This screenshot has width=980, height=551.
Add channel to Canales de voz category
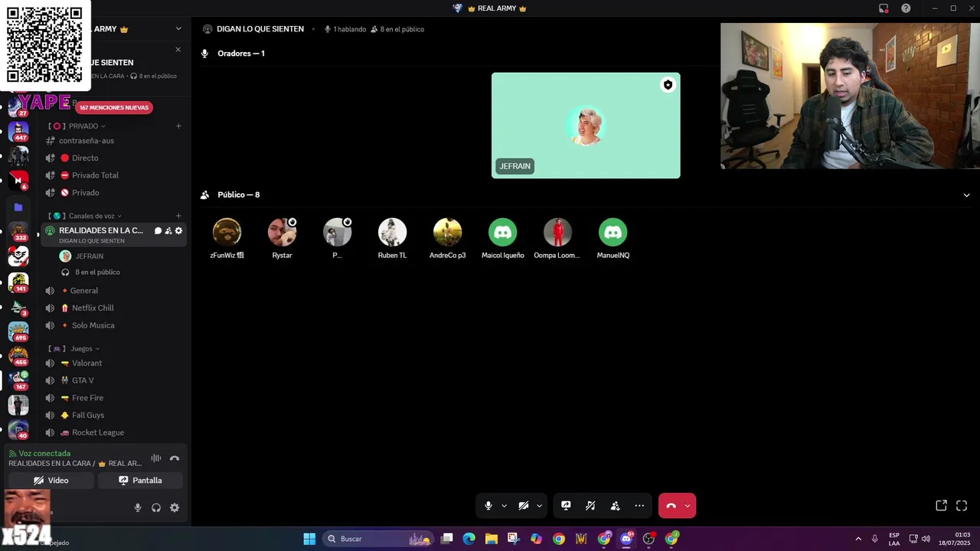click(178, 217)
